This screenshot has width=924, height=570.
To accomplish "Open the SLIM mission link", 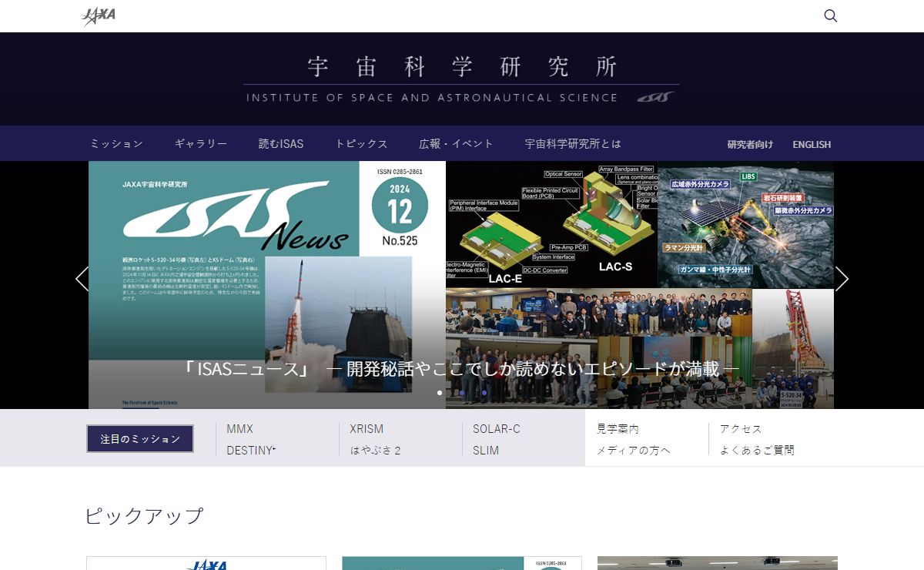I will (x=486, y=451).
